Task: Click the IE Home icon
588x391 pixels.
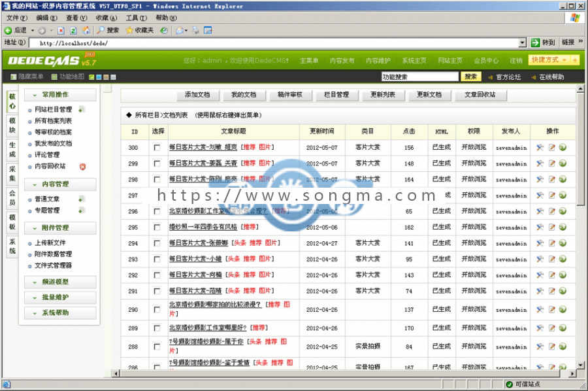Action: click(x=86, y=30)
